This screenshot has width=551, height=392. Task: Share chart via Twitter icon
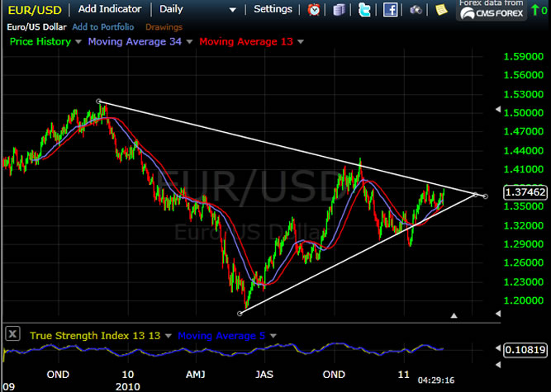tap(364, 10)
